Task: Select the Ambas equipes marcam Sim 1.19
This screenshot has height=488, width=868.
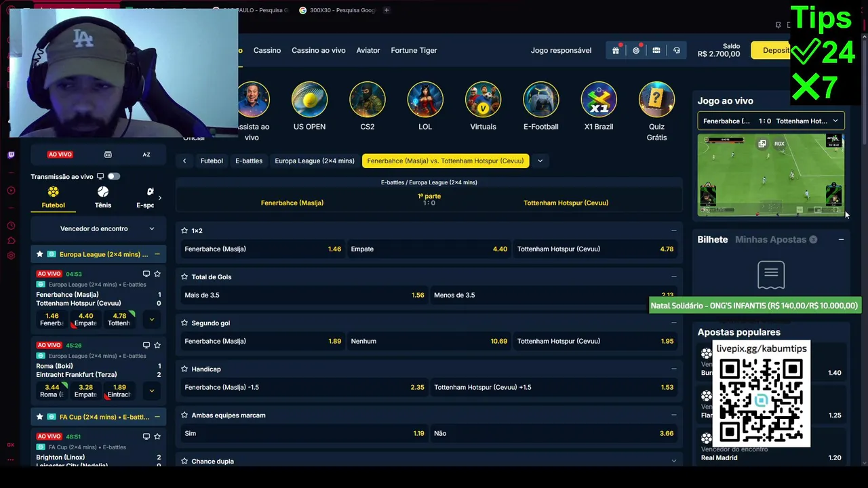Action: click(x=304, y=433)
